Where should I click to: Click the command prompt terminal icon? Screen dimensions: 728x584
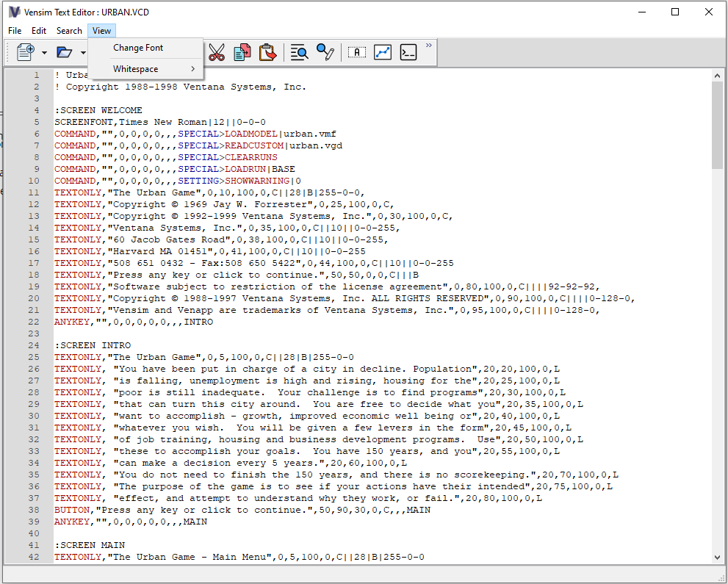408,52
